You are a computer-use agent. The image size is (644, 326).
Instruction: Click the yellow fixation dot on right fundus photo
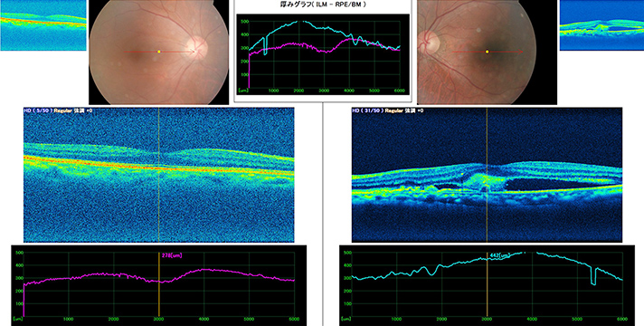tap(488, 52)
